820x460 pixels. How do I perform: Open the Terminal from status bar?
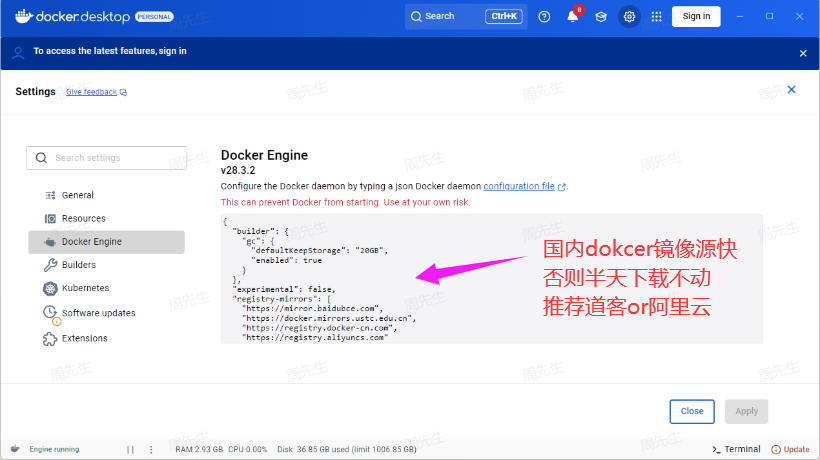coord(736,449)
